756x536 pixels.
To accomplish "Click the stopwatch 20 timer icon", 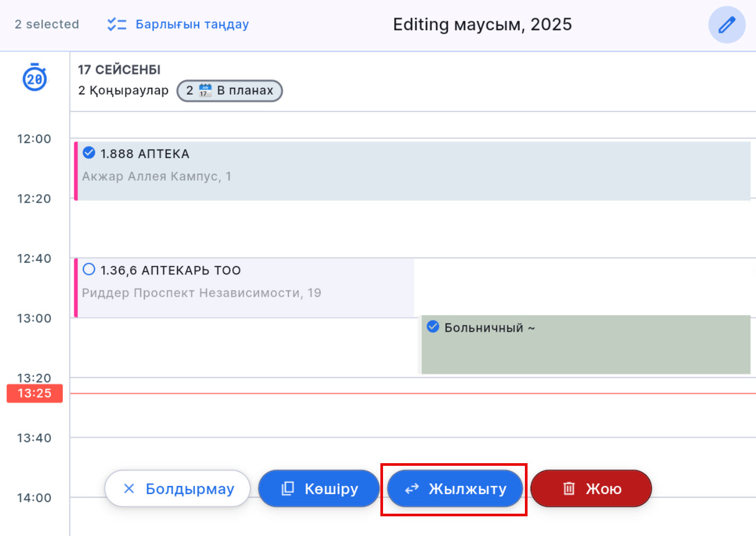I will [35, 78].
